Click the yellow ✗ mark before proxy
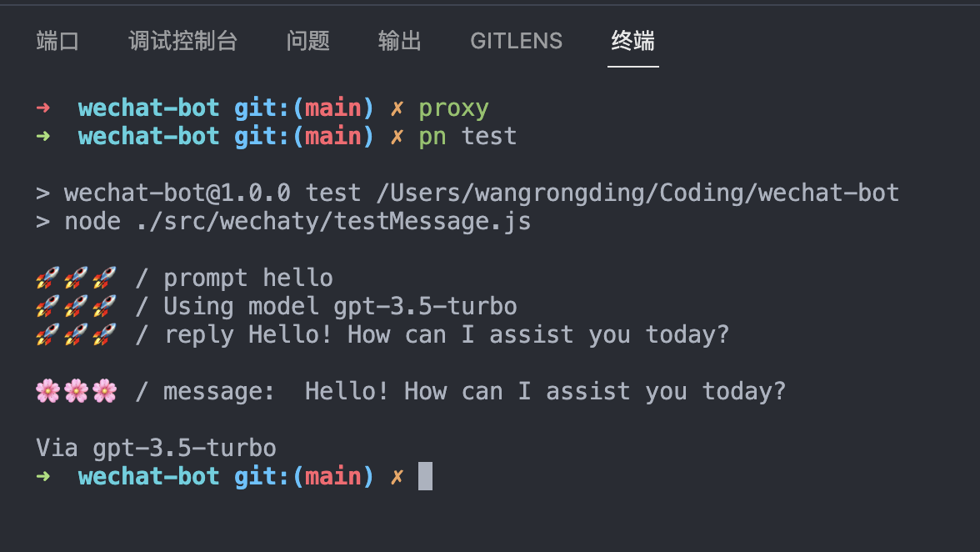Viewport: 980px width, 552px height. [x=397, y=108]
